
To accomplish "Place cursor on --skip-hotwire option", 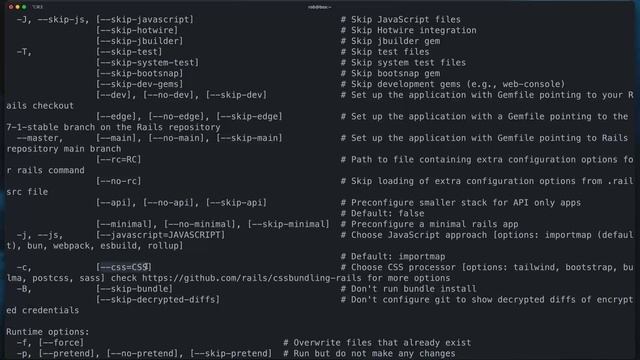I will [x=137, y=30].
